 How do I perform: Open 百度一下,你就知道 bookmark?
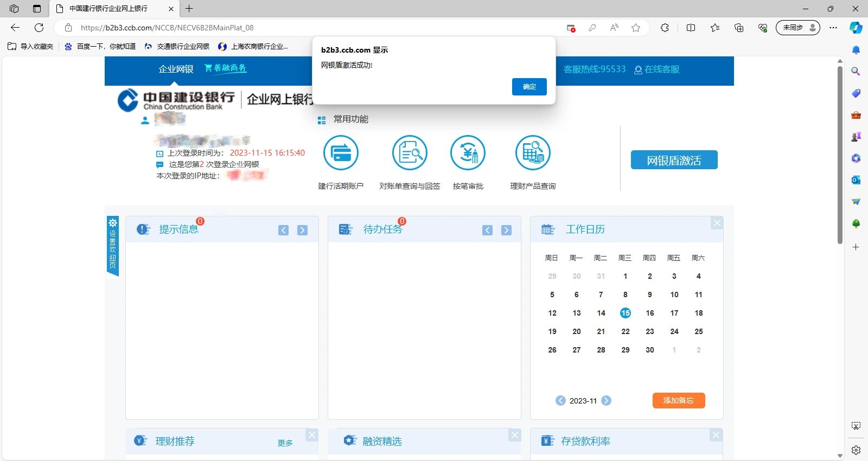[x=100, y=47]
